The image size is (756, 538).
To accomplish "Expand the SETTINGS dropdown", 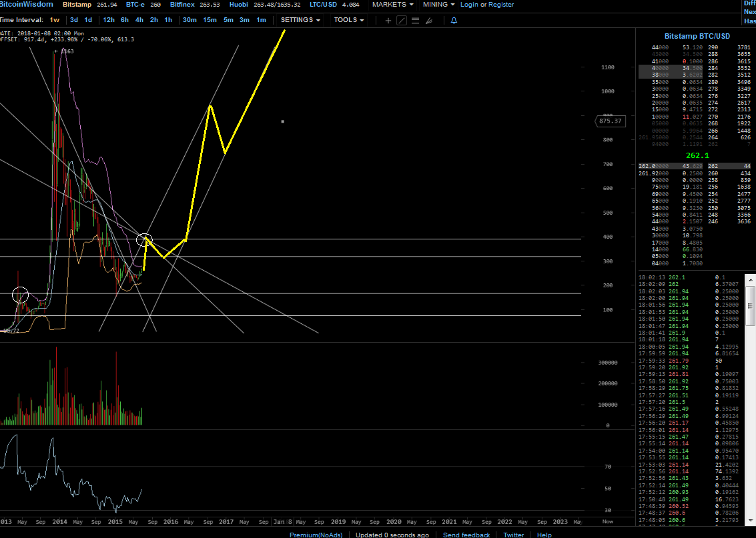I will tap(300, 20).
